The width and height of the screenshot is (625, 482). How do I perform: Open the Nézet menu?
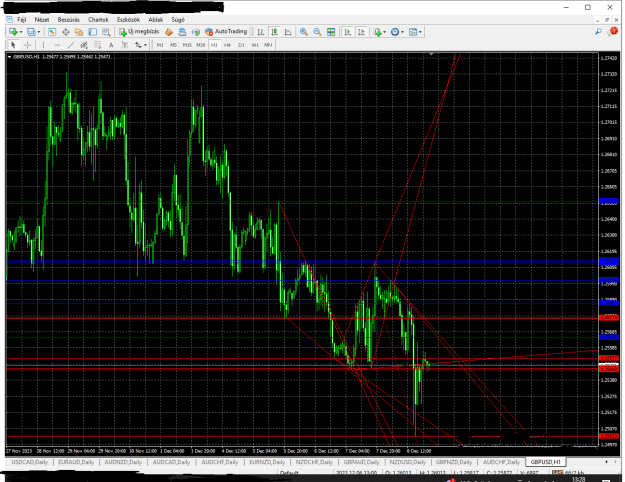click(x=42, y=20)
